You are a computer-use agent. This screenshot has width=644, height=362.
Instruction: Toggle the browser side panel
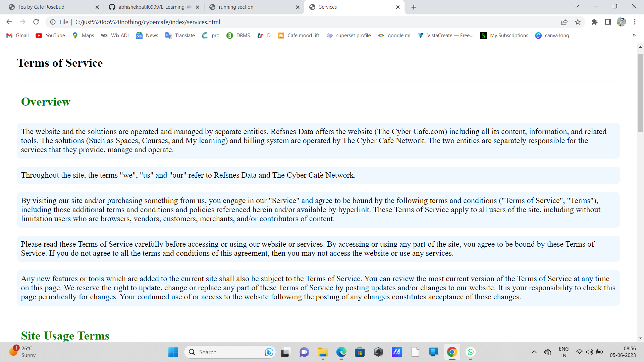(608, 22)
